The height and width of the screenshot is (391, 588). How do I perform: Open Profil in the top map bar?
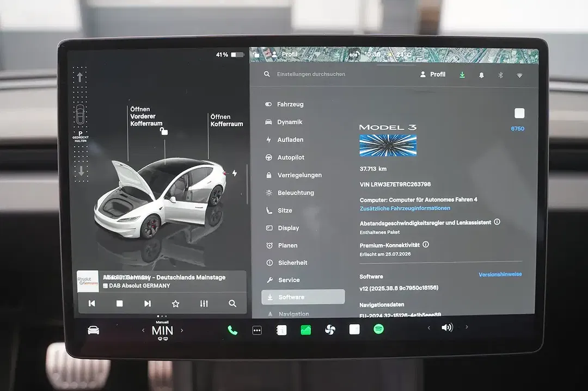[x=285, y=55]
